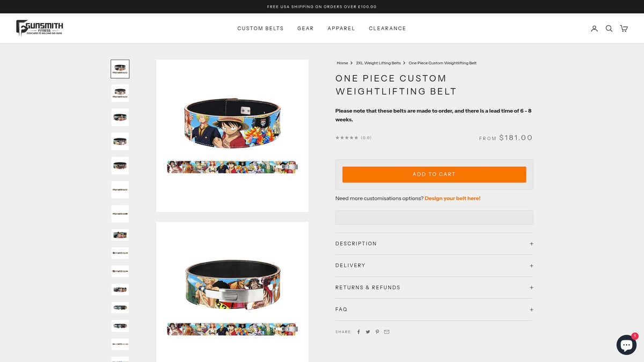Open the shopping cart icon
The width and height of the screenshot is (644, 362).
pos(624,28)
